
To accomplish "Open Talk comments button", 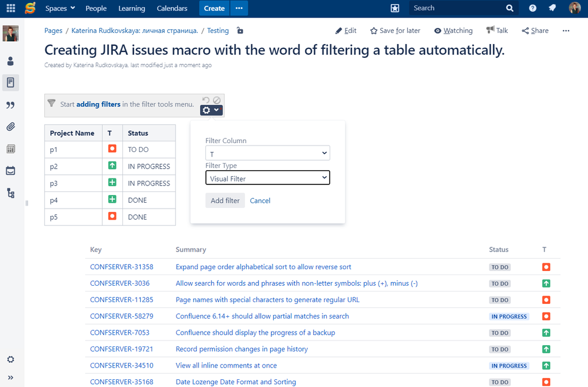I will pyautogui.click(x=497, y=31).
